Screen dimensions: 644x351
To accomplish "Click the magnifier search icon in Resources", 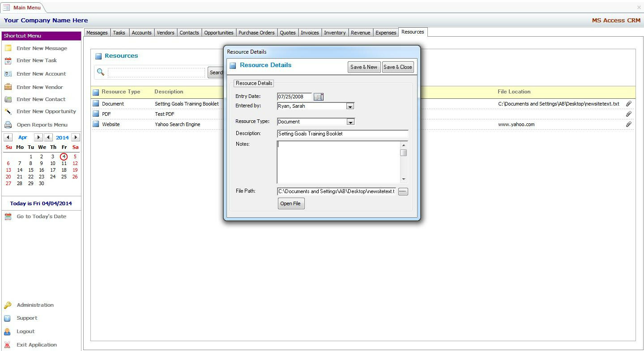I will click(x=101, y=72).
